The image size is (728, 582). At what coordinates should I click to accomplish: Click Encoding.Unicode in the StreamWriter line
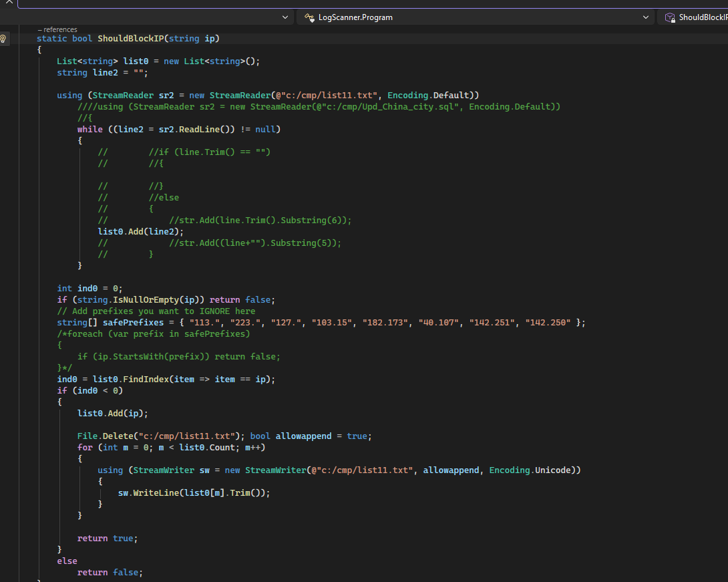coord(530,470)
